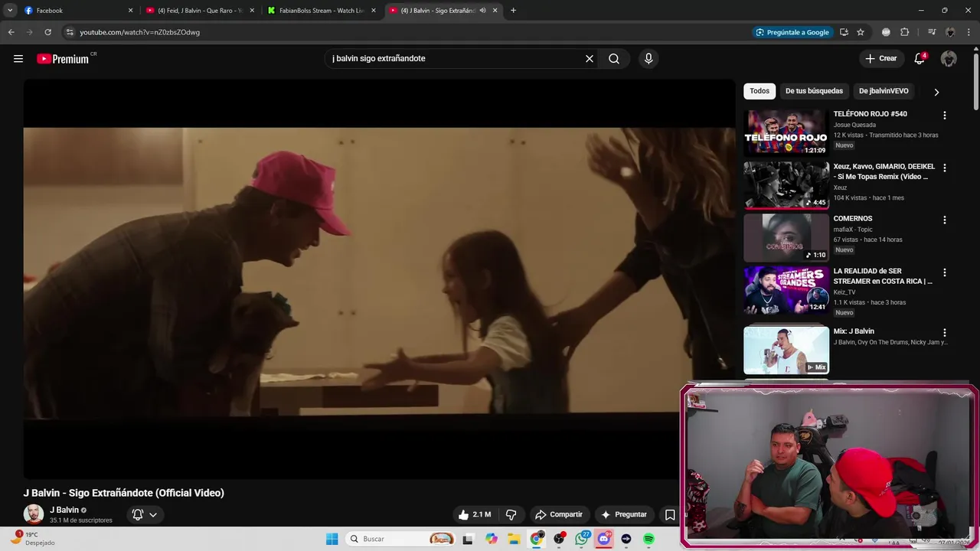The image size is (980, 551).
Task: Select De jbalvinVEVO filter chip
Action: tap(884, 91)
